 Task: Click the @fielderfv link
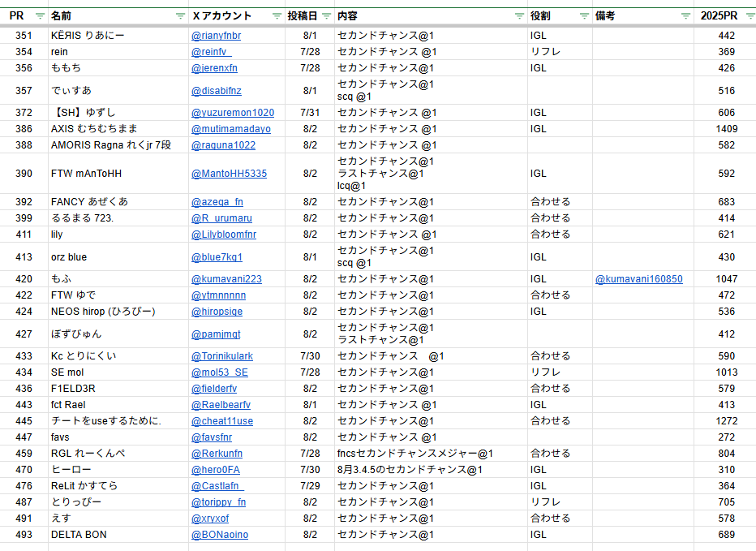[x=214, y=389]
